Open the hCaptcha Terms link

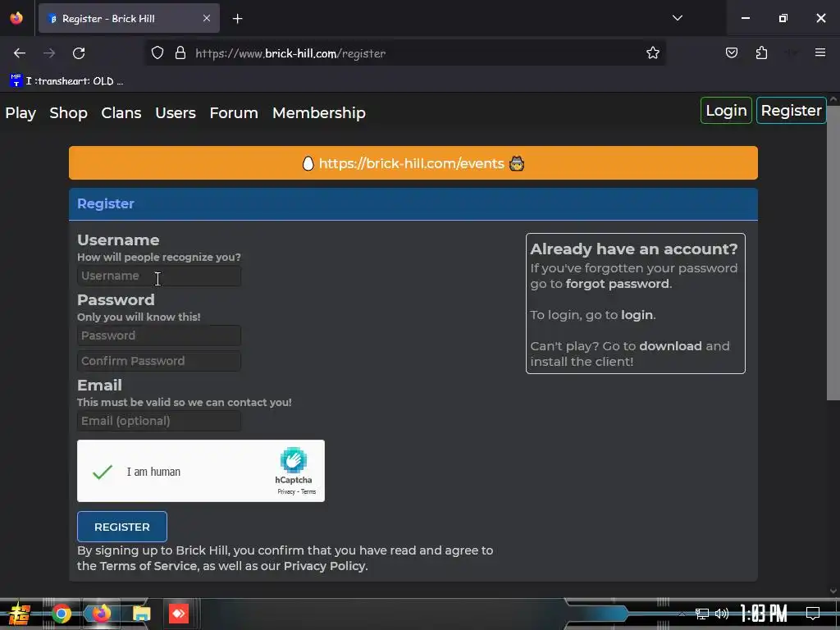308,492
